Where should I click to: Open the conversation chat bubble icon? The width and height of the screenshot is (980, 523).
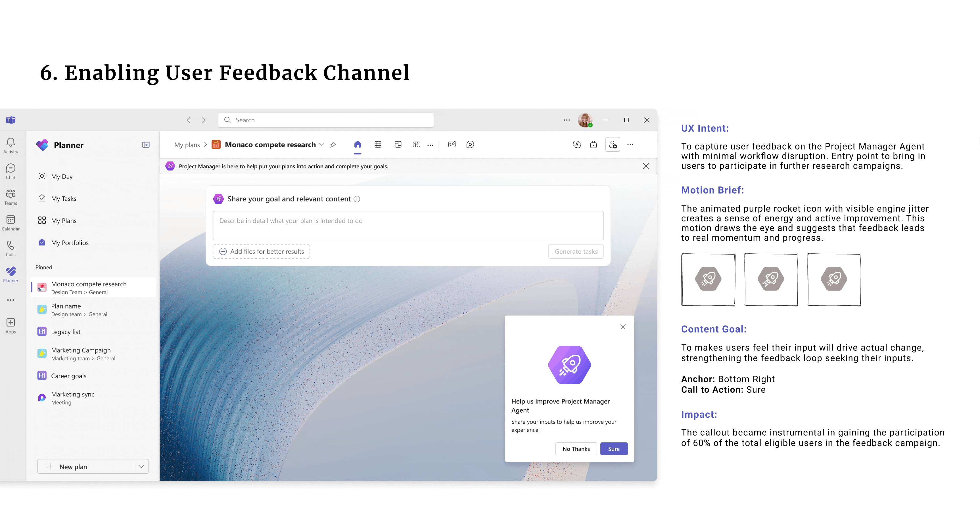tap(470, 144)
